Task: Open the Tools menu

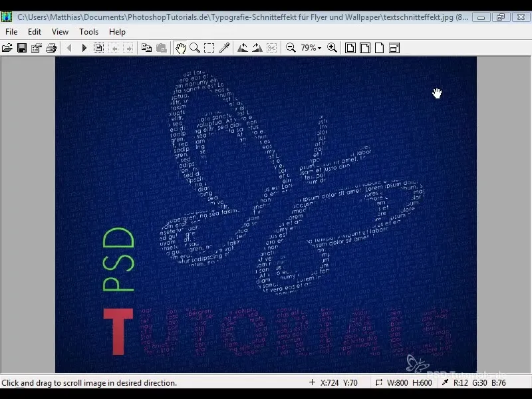Action: [89, 31]
